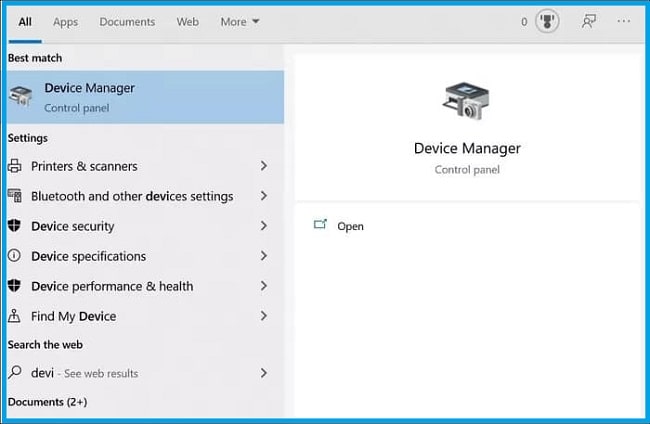The width and height of the screenshot is (650, 424).
Task: Open the rewards trophy badge icon
Action: [x=547, y=21]
